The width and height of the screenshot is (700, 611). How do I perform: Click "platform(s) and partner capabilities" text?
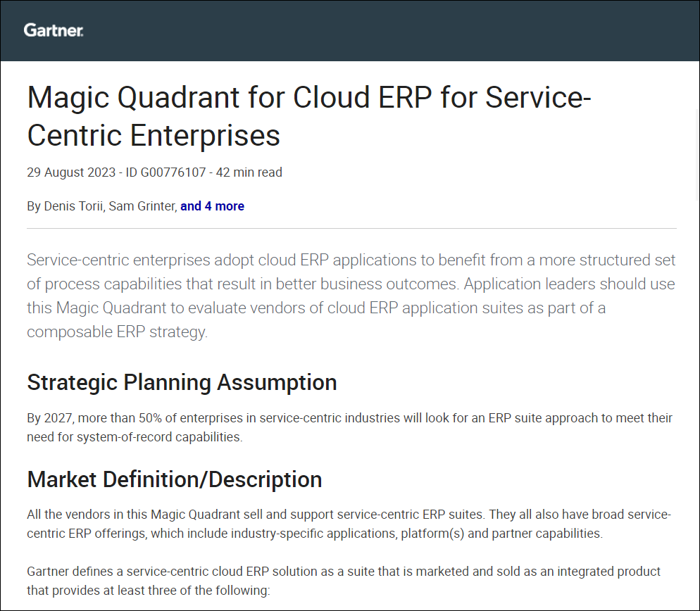point(501,533)
